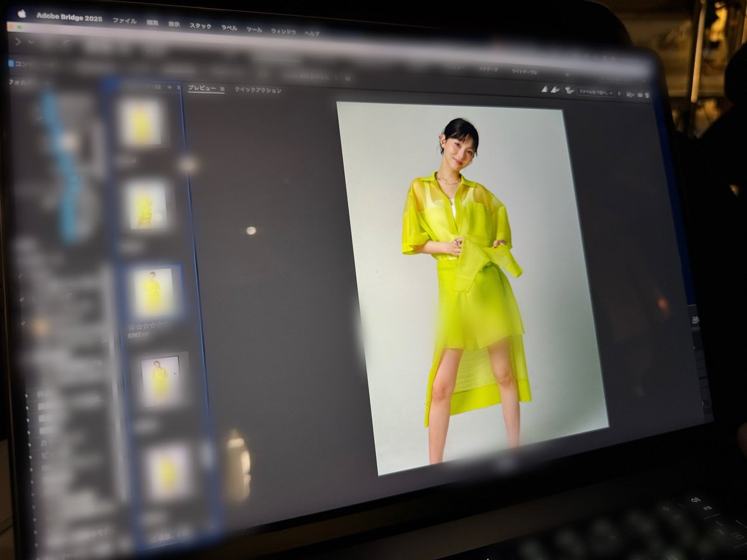Open the ラベル menu
The width and height of the screenshot is (747, 560).
228,28
